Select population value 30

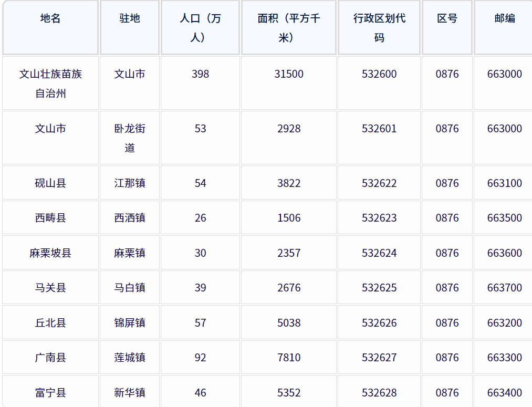[x=200, y=253]
